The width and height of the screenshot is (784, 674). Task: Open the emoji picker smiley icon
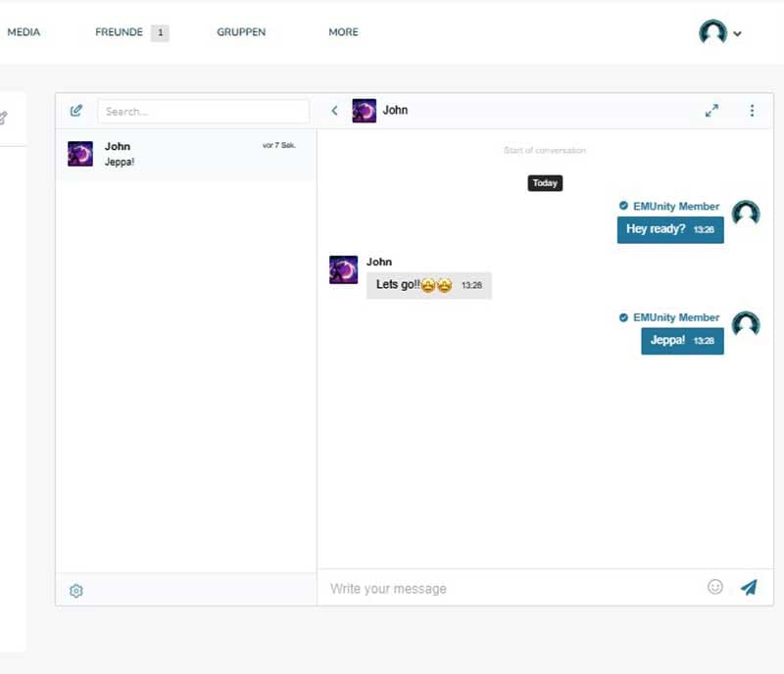715,587
